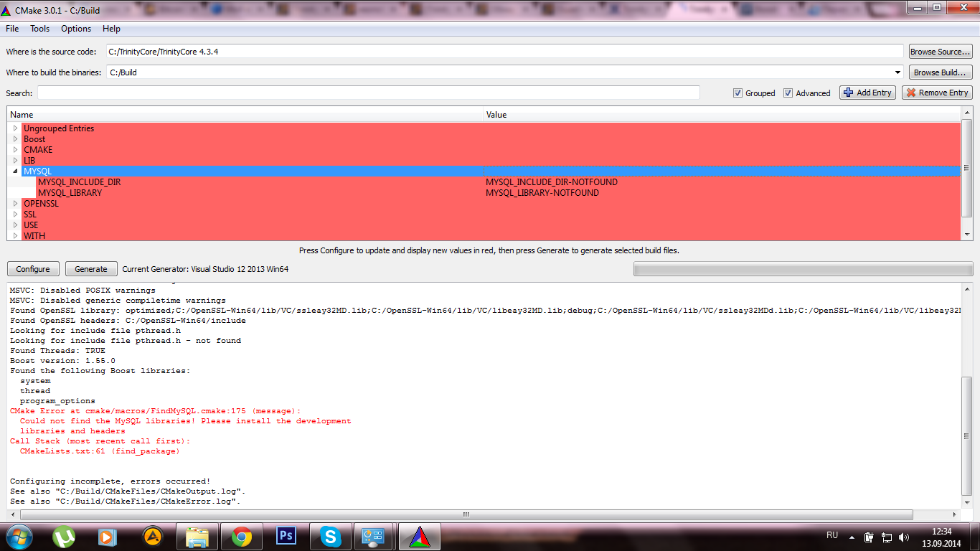Click the Search input field
Screen dimensions: 980x551
point(368,93)
